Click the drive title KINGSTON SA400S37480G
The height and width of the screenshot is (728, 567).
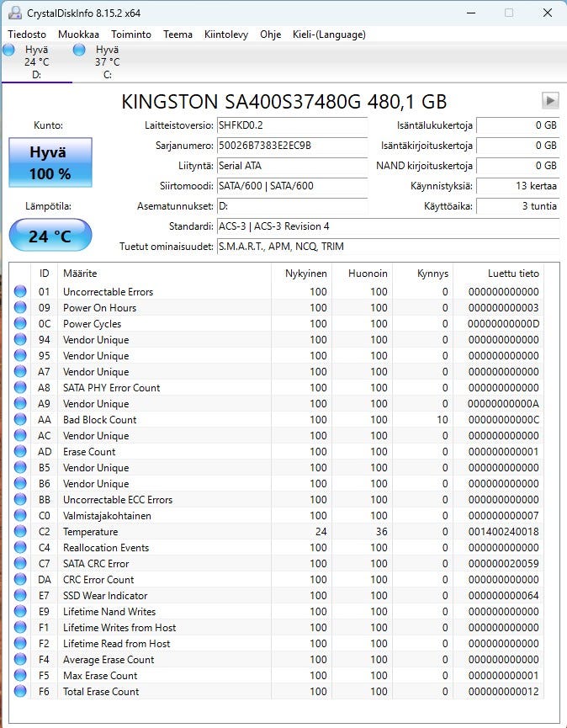284,101
